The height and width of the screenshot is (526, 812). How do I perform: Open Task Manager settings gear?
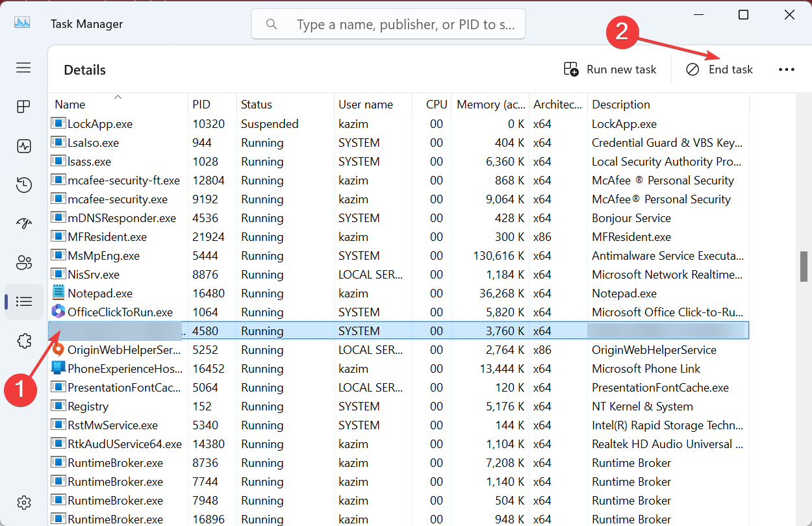(x=24, y=503)
